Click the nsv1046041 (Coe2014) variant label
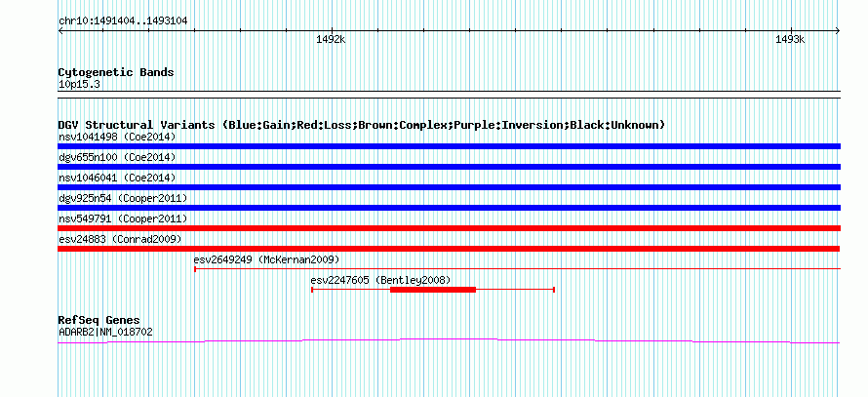 [117, 178]
